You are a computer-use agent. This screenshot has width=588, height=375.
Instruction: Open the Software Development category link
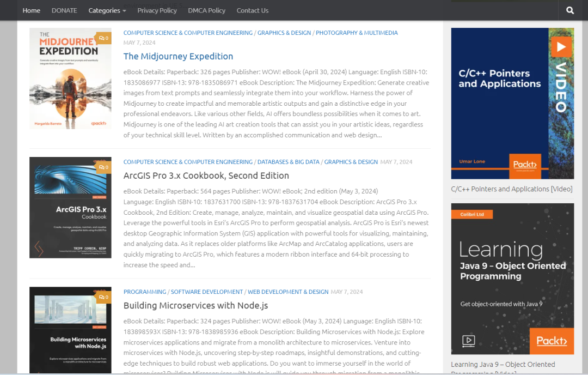(x=207, y=292)
